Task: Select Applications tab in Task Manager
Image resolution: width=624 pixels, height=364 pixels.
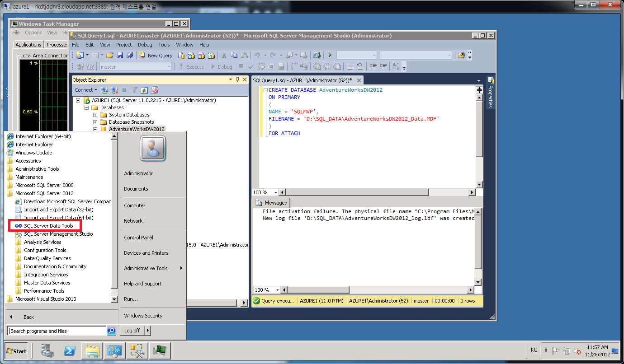Action: [x=28, y=45]
